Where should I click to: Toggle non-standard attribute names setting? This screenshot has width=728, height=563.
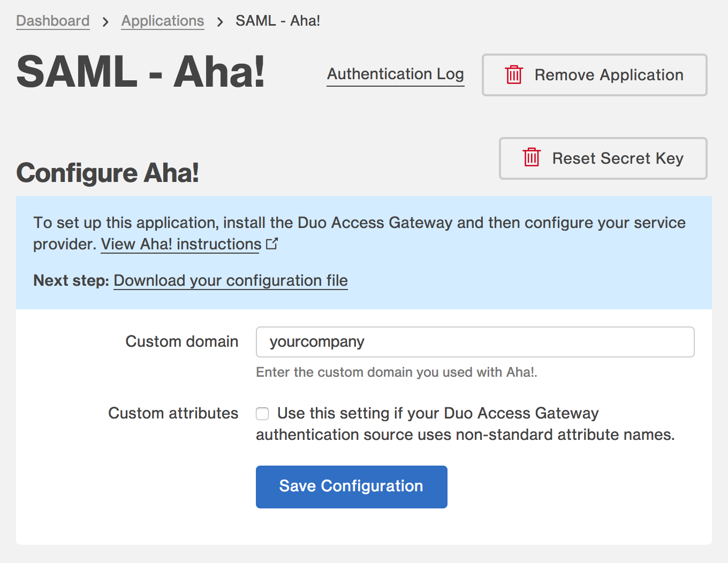tap(262, 413)
